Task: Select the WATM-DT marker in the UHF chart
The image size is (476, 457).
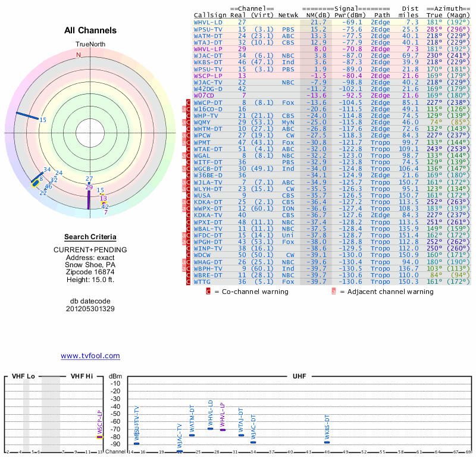Action: coord(192,435)
